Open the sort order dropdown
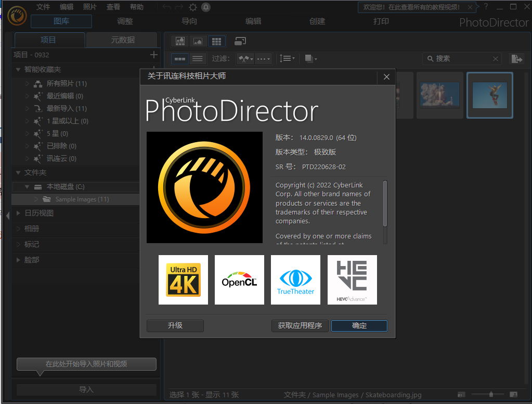Screen dimensions: 532x404 click(287, 58)
